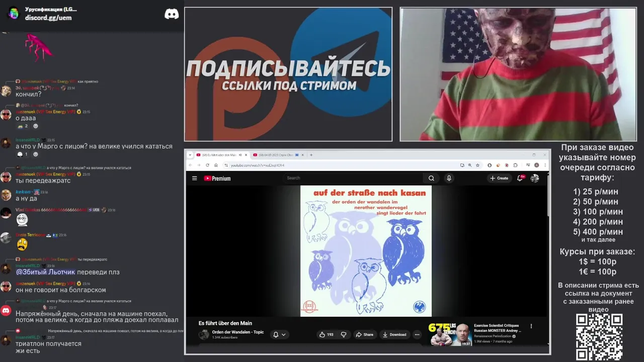Click the 675 LBS bench video thumbnail

pyautogui.click(x=450, y=334)
